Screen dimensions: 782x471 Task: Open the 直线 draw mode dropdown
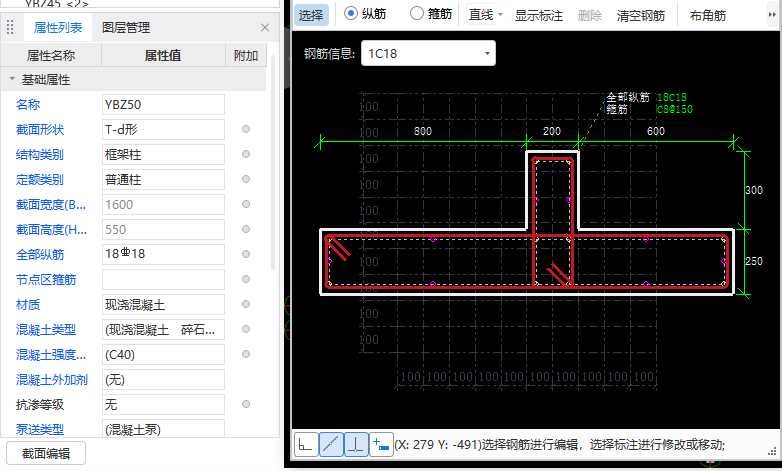500,14
